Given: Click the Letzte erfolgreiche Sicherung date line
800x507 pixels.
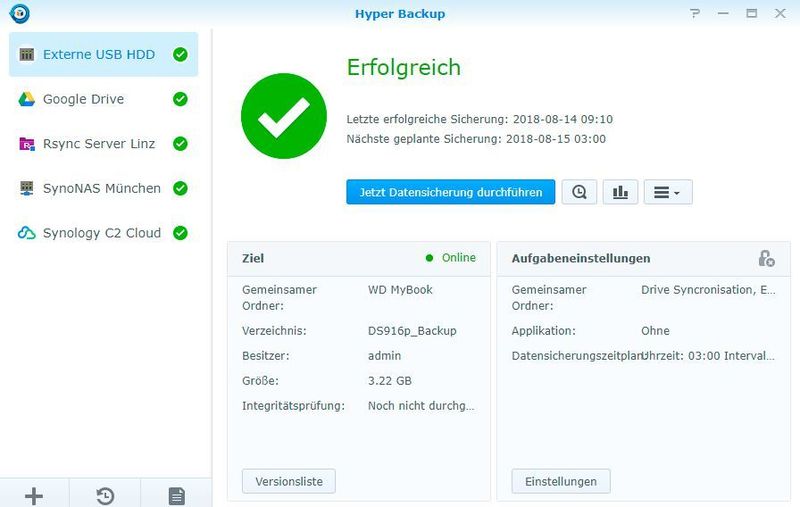Looking at the screenshot, I should pos(480,119).
